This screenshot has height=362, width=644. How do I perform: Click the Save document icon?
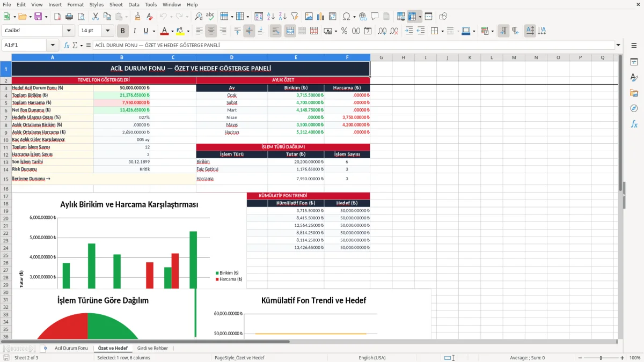click(x=38, y=17)
